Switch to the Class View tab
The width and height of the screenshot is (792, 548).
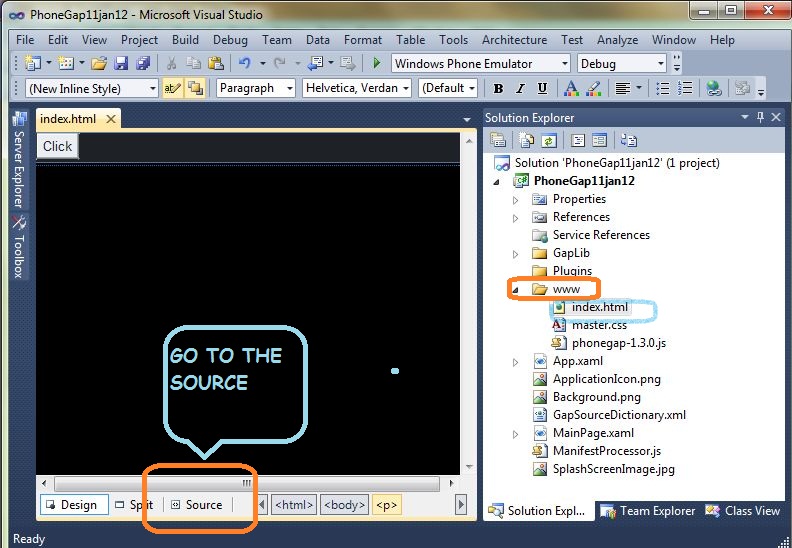pos(743,511)
